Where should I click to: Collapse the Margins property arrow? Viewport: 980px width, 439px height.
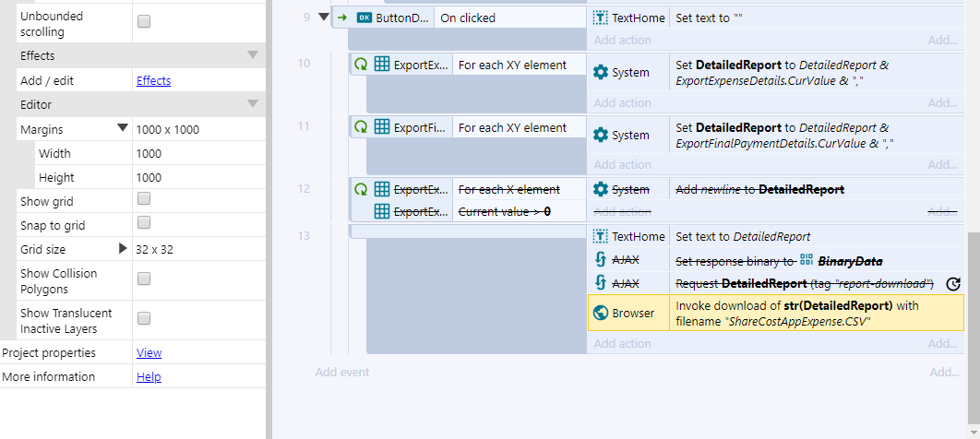pyautogui.click(x=123, y=128)
